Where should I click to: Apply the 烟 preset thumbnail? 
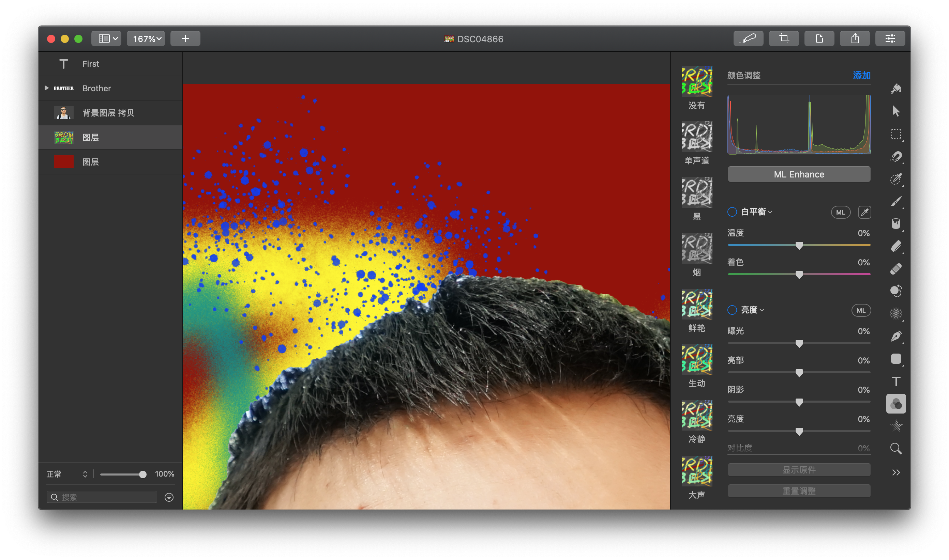696,248
